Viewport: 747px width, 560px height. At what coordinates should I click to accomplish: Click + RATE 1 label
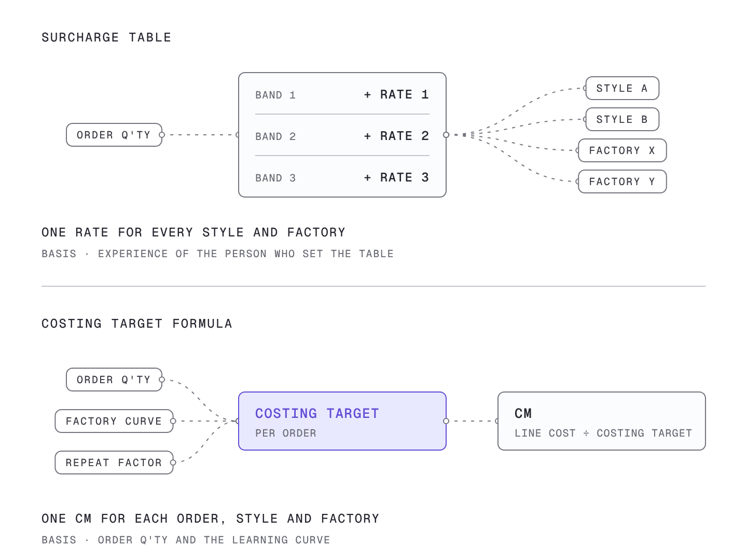pos(396,94)
